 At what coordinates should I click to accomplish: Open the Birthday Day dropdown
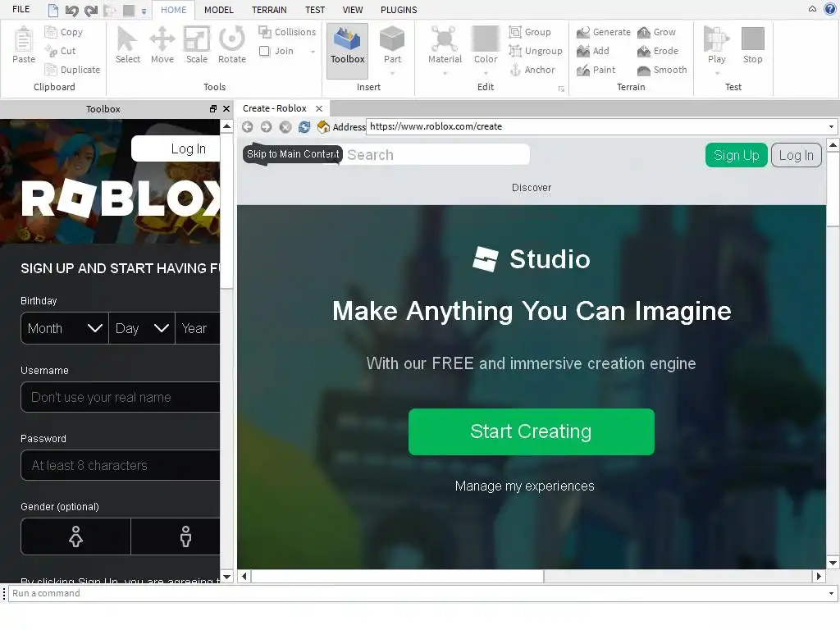point(142,328)
